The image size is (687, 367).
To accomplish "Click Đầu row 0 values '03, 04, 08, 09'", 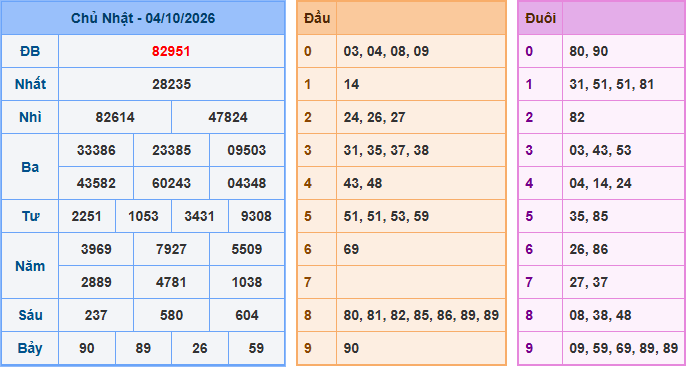I will [x=386, y=52].
